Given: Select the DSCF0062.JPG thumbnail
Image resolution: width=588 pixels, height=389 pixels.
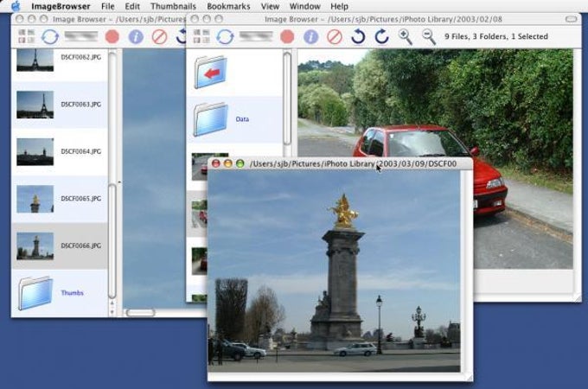Looking at the screenshot, I should click(35, 60).
